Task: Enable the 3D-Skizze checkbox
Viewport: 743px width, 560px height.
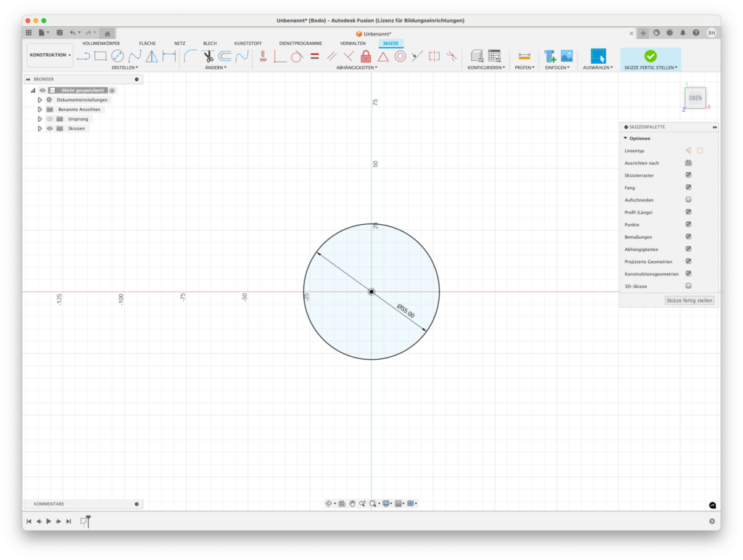Action: click(688, 286)
